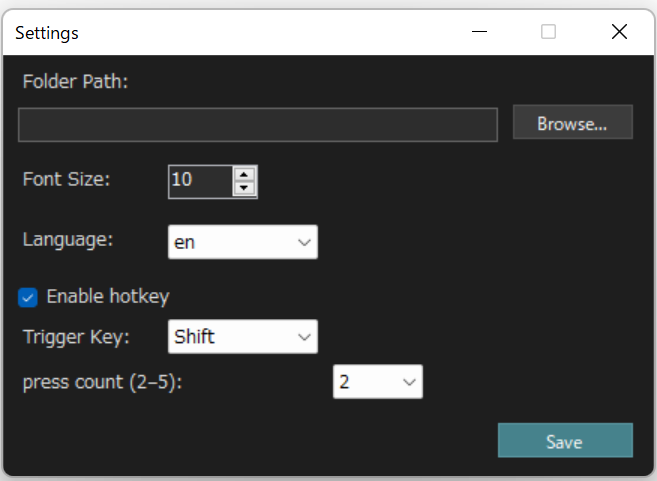This screenshot has height=481, width=657.
Task: Click the "Language:" label text
Action: (68, 240)
